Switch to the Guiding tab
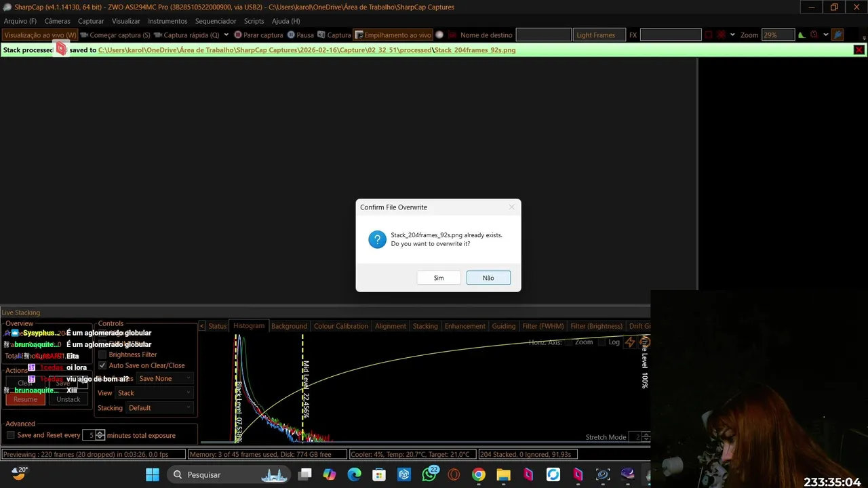Viewport: 868px width, 488px height. point(504,326)
